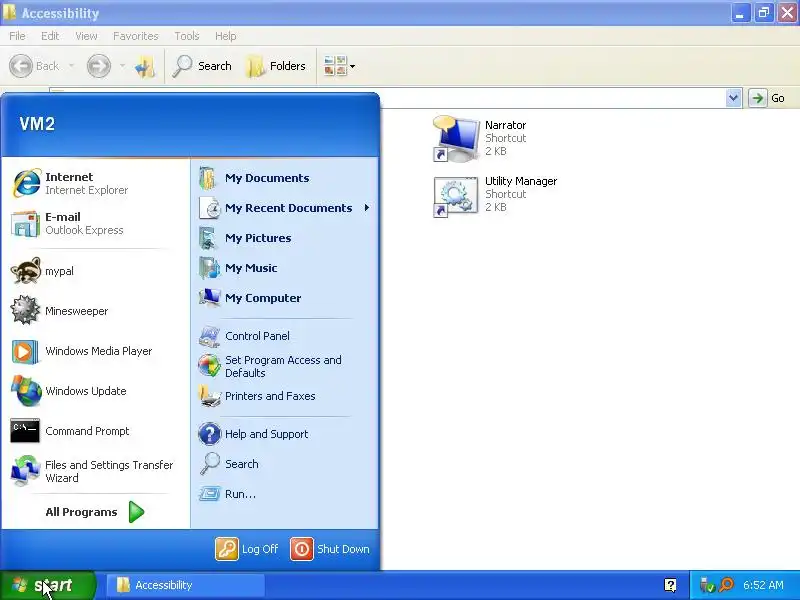Select the Accessibility taskbar button

pyautogui.click(x=185, y=585)
